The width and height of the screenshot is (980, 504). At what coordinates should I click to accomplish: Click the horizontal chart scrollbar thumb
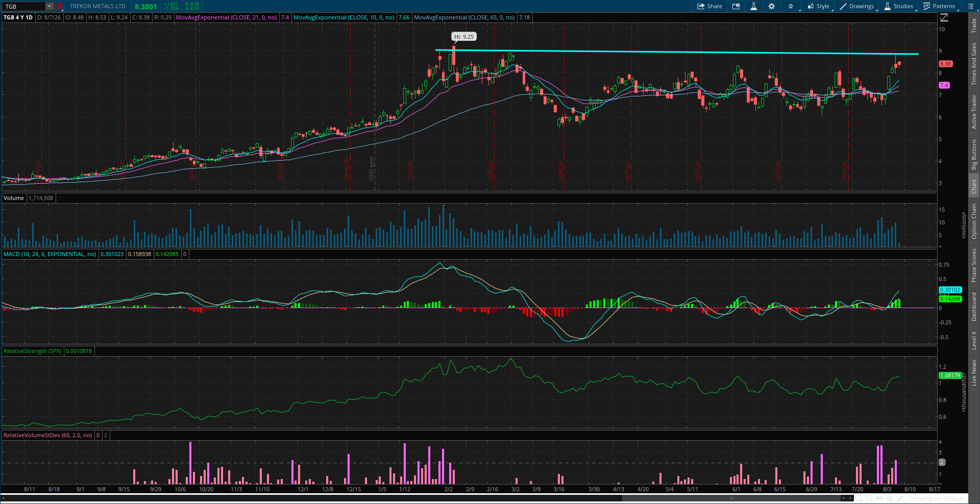point(731,498)
